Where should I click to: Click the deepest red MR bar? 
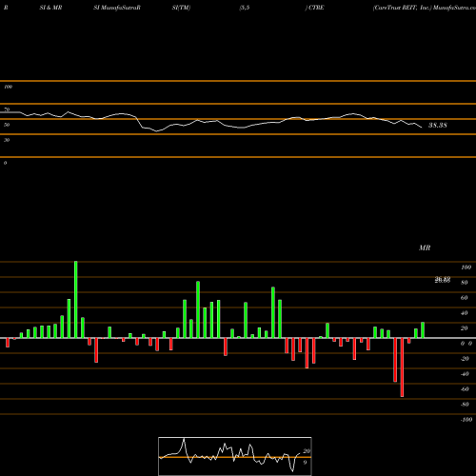tap(402, 367)
